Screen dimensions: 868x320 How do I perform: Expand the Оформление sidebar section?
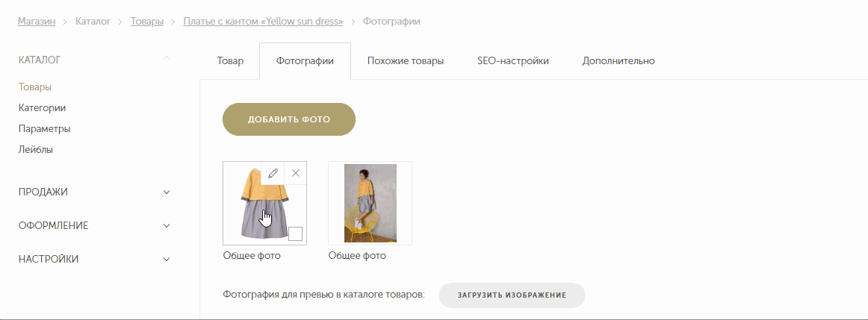[x=167, y=226]
